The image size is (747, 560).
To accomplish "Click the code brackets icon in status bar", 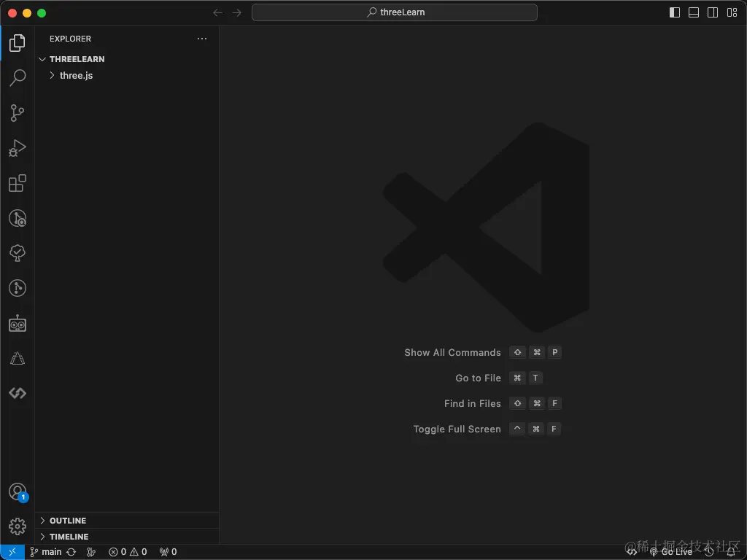I will coord(632,552).
